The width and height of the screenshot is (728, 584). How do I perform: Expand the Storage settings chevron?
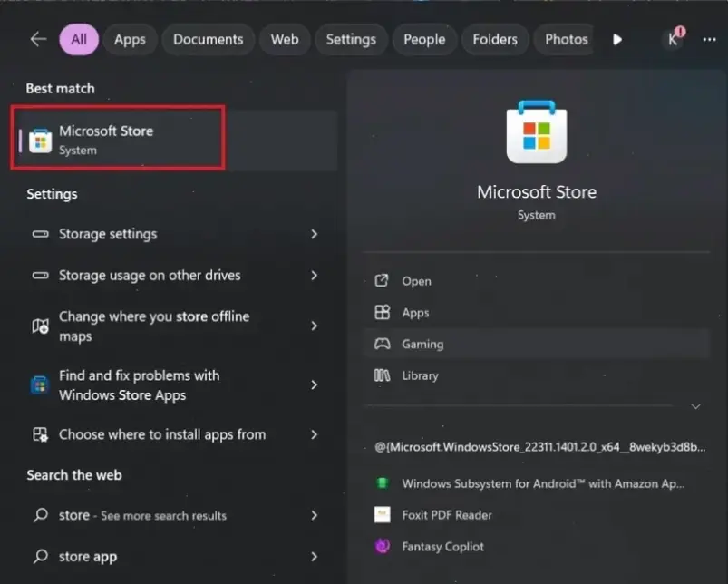314,234
